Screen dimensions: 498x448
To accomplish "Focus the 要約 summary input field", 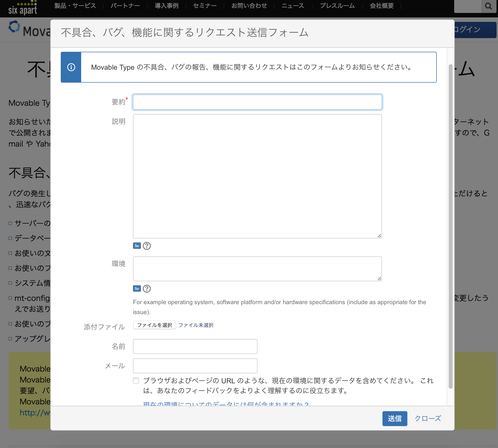I will (x=257, y=102).
